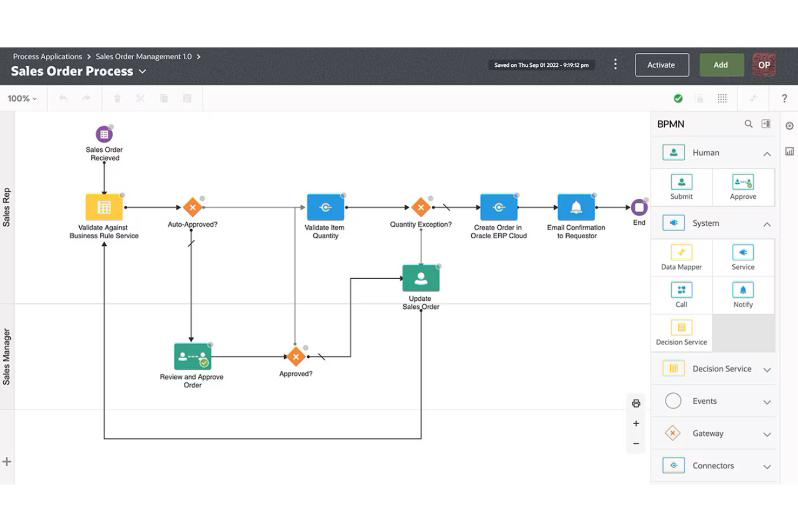
Task: Go to Sales Order Management 1.0 breadcrumb
Action: point(143,57)
